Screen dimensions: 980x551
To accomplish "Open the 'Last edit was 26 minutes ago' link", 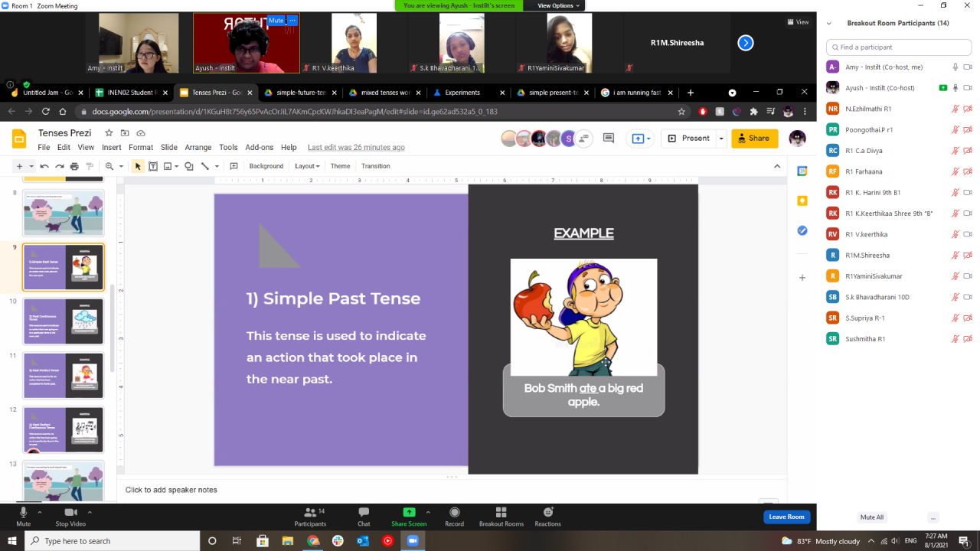I will (x=356, y=147).
